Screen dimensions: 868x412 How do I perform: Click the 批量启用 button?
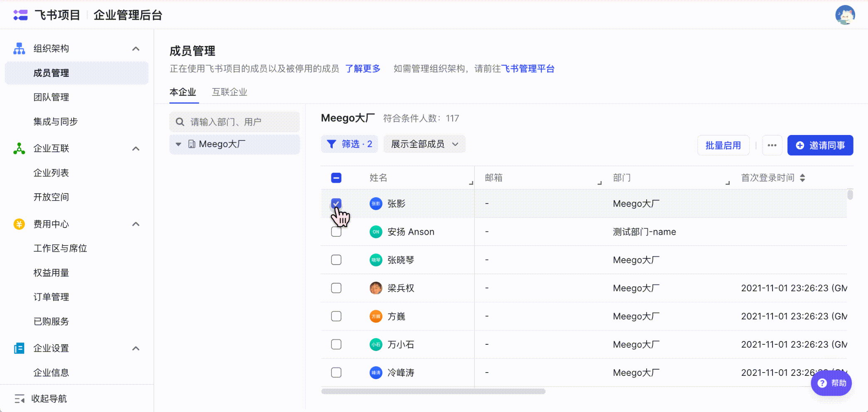[x=723, y=145]
